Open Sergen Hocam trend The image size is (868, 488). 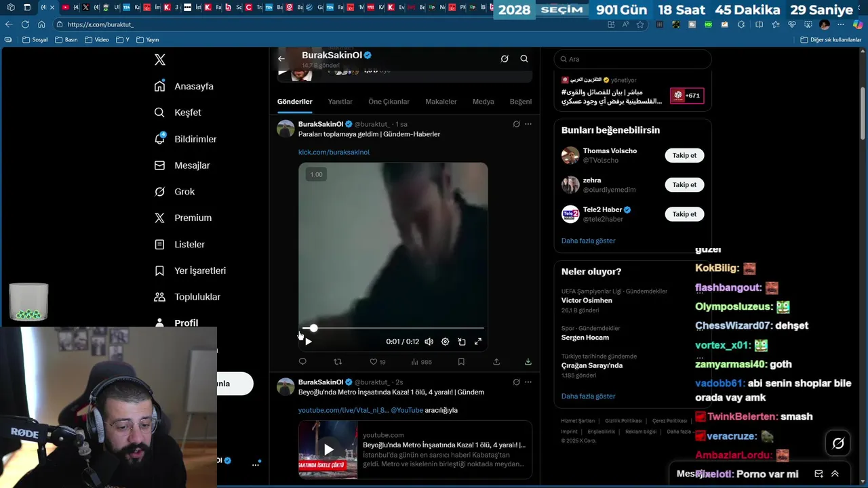(585, 338)
